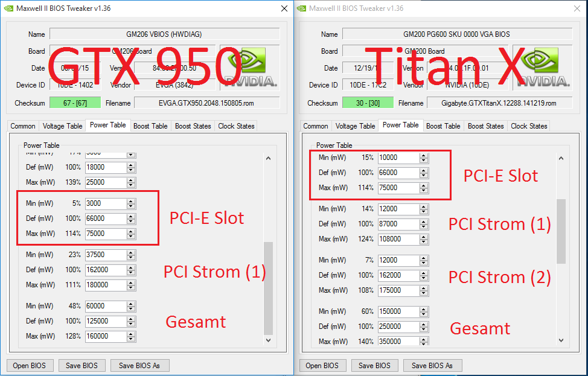This screenshot has width=588, height=376.
Task: Click the down arrow of the 25000 spinner
Action: (131, 185)
